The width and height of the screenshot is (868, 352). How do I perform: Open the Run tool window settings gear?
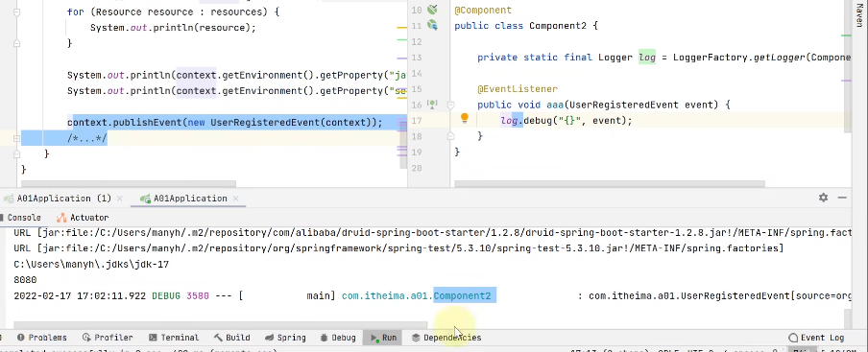click(x=823, y=198)
